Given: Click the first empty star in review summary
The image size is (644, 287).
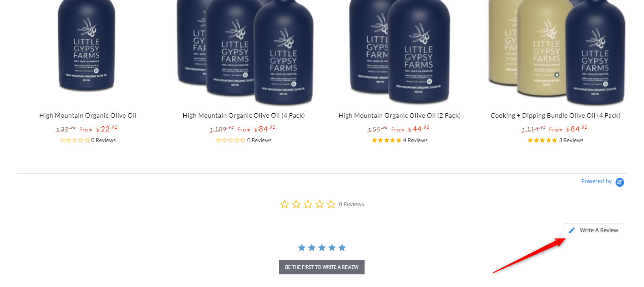Looking at the screenshot, I should (285, 204).
